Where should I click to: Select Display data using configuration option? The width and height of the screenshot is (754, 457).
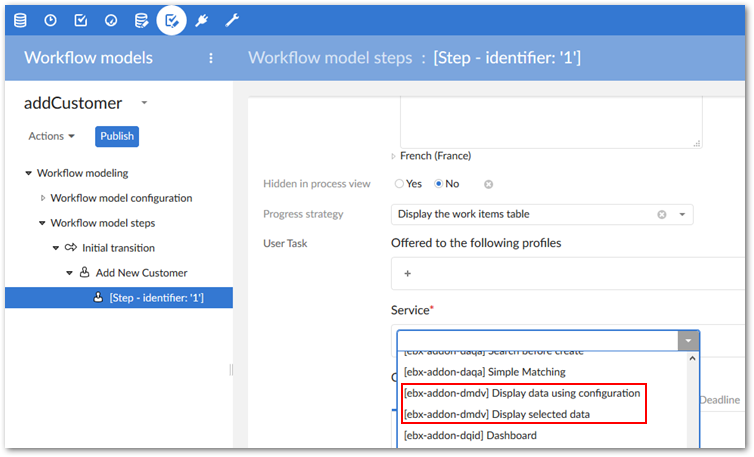point(522,393)
